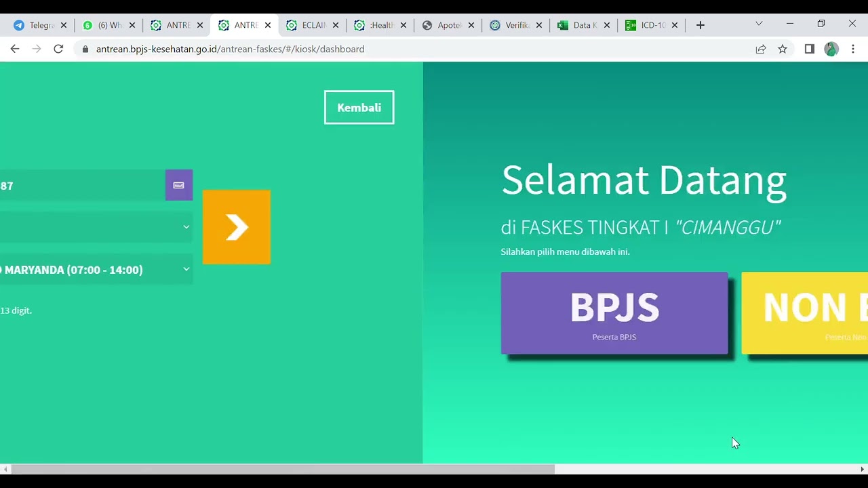This screenshot has height=488, width=868.
Task: Click the scrollbar left arrow
Action: [x=5, y=469]
